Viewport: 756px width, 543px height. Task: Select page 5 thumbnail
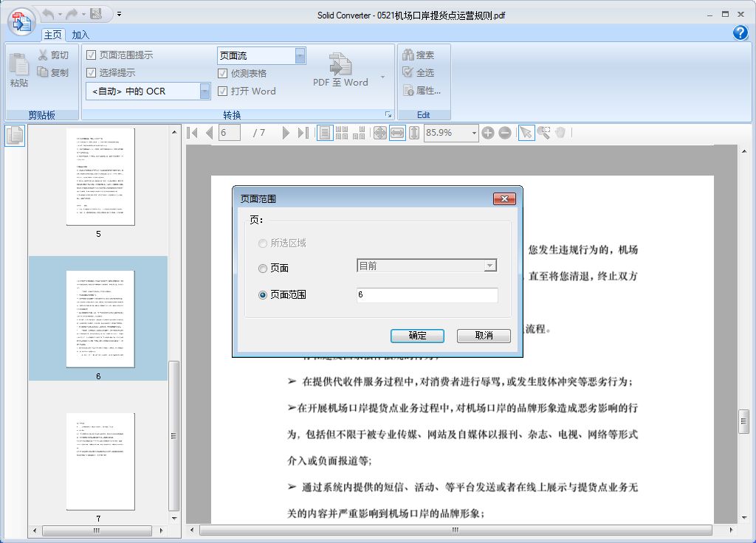click(100, 177)
